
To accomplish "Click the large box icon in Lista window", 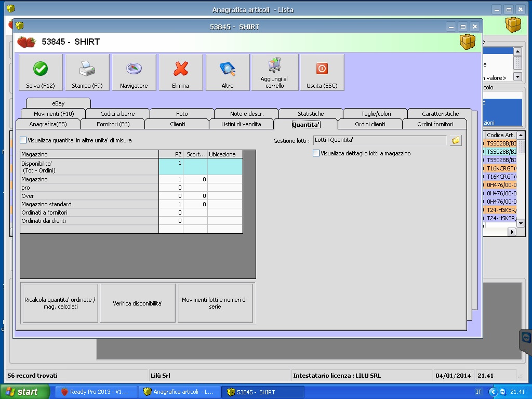I will (513, 25).
